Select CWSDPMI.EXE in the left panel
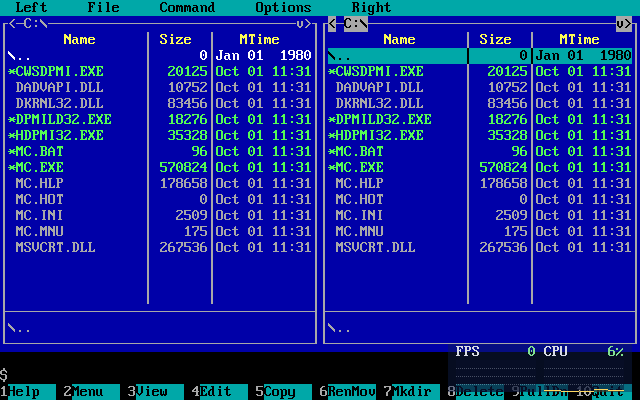The height and width of the screenshot is (400, 640). point(160,71)
